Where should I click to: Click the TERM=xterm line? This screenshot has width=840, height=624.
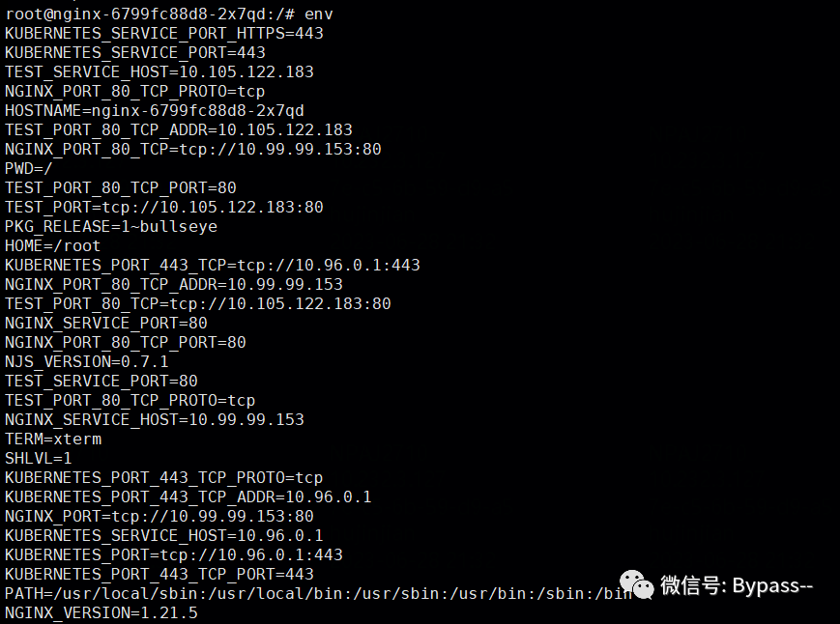coord(53,440)
